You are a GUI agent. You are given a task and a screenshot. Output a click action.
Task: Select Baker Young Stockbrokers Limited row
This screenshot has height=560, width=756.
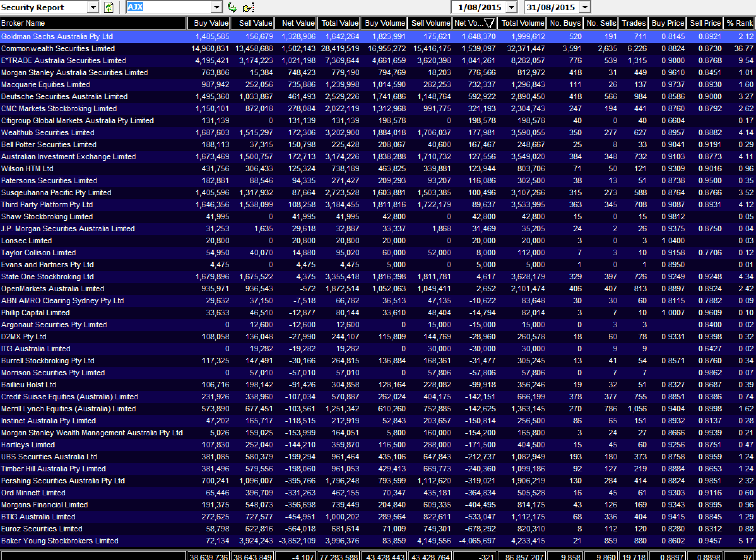377,541
